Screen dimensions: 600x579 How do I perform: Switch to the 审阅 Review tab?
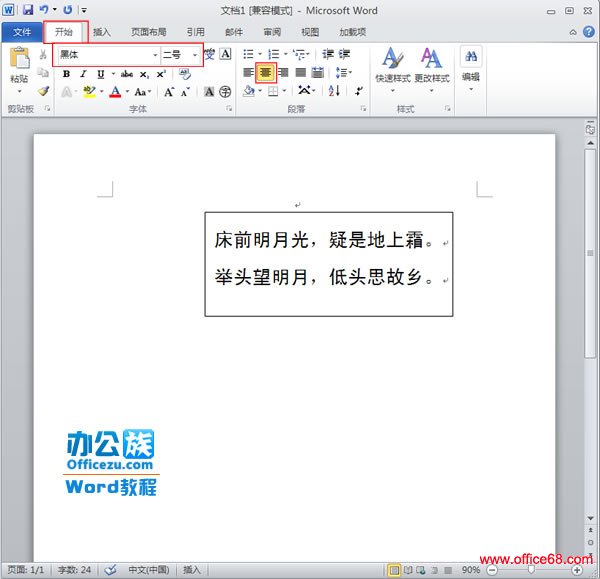coord(272,32)
